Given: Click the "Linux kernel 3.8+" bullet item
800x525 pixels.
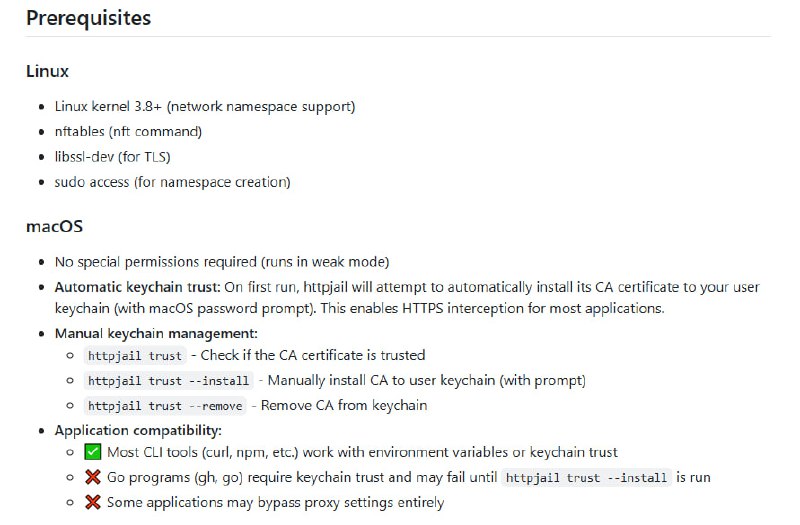Looking at the screenshot, I should click(205, 106).
